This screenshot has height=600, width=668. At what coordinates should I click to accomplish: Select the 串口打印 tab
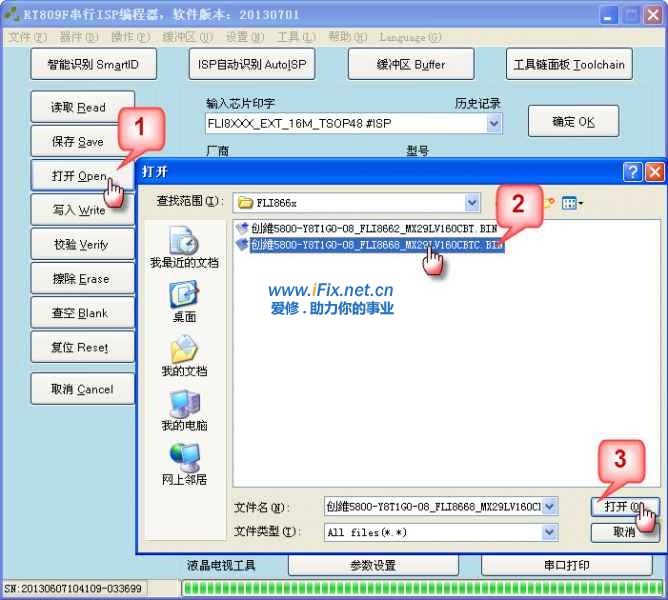[x=567, y=565]
